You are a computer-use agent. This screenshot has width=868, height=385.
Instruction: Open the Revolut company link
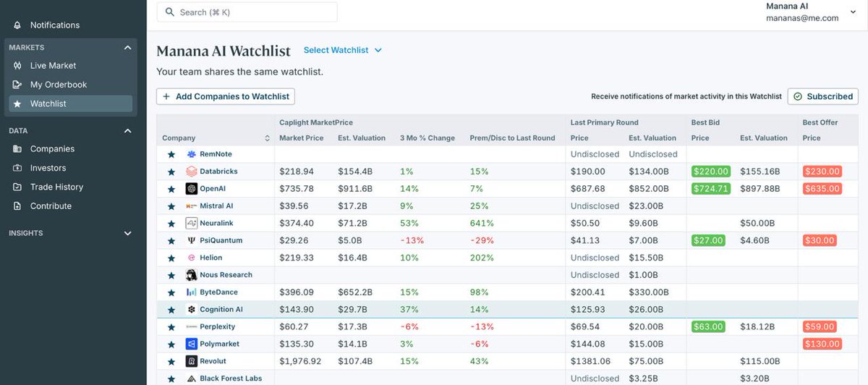(x=213, y=361)
